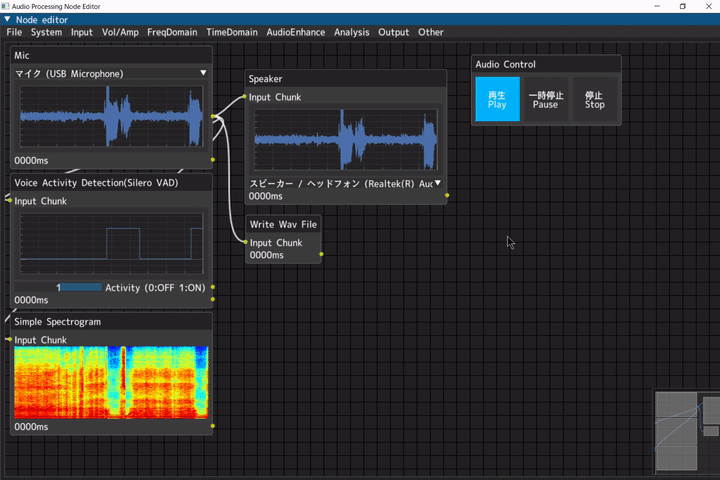This screenshot has width=720, height=480.
Task: Click the Write Wav File 'Input Chunk' label
Action: [x=276, y=243]
